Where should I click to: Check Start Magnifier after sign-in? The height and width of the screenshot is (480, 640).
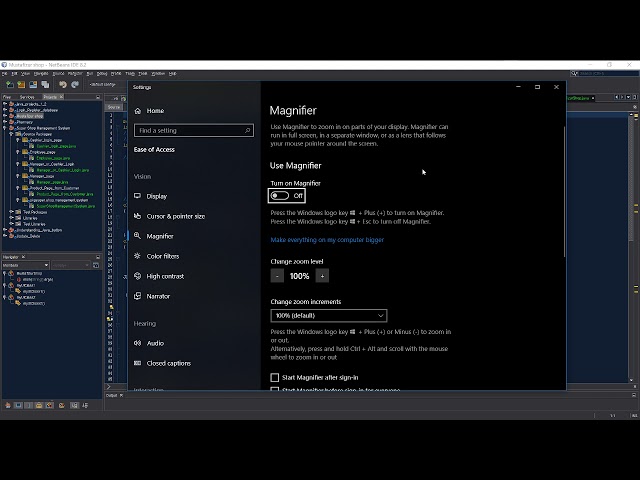[275, 378]
